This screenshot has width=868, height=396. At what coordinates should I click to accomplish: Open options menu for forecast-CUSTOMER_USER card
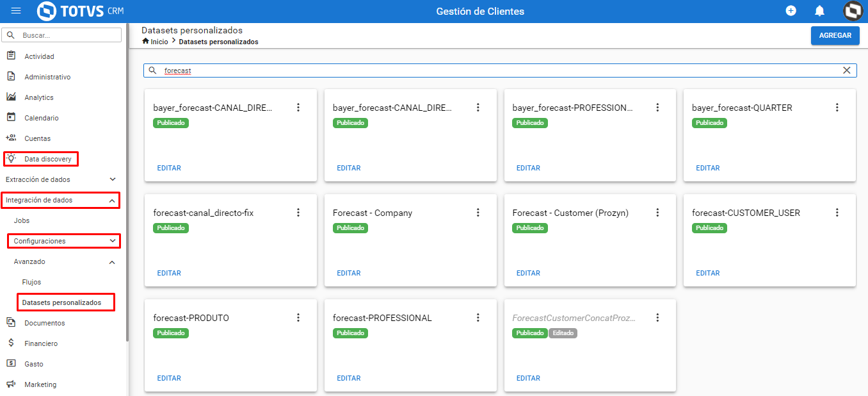(837, 213)
